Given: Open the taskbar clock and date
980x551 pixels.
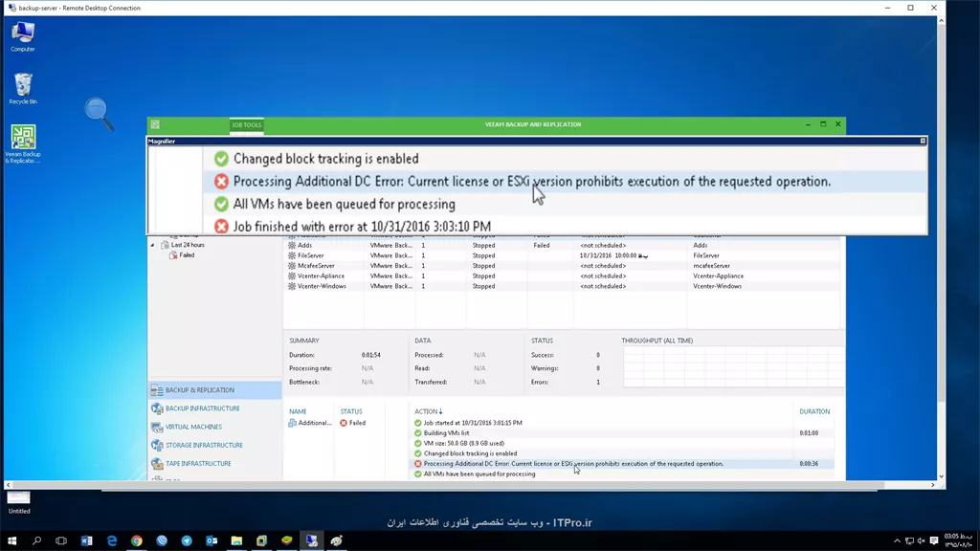Looking at the screenshot, I should pos(958,540).
